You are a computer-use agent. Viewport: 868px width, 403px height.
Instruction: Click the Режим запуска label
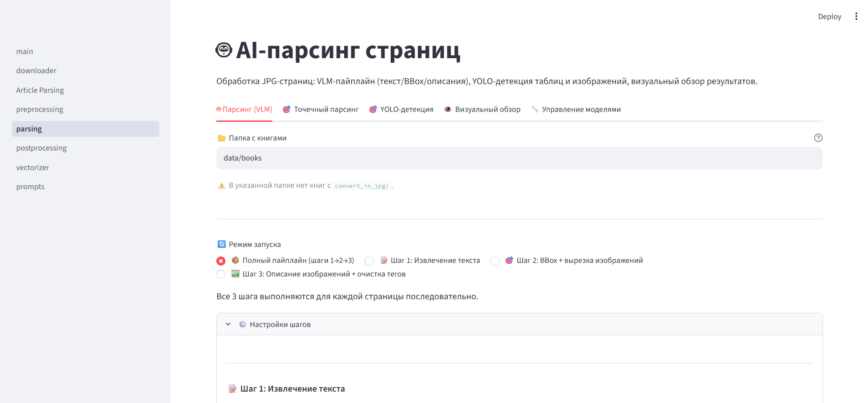coord(255,244)
